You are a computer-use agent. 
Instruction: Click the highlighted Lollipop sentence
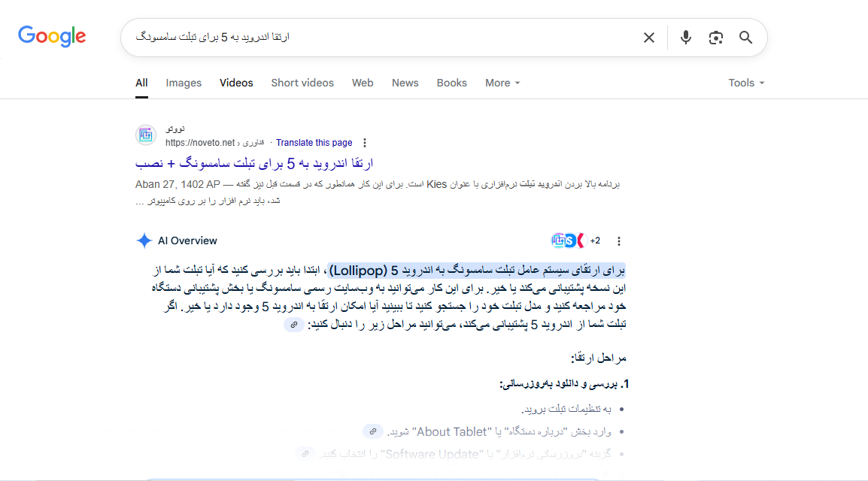click(x=477, y=271)
